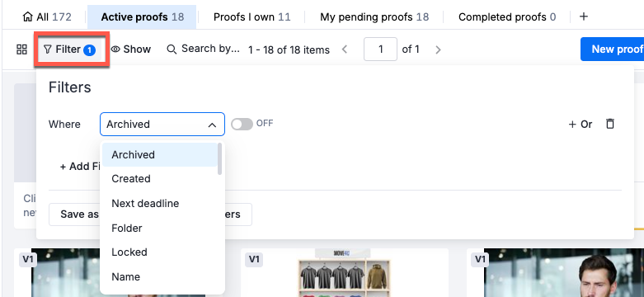This screenshot has height=297, width=644.
Task: Go to next page arrow
Action: (438, 49)
